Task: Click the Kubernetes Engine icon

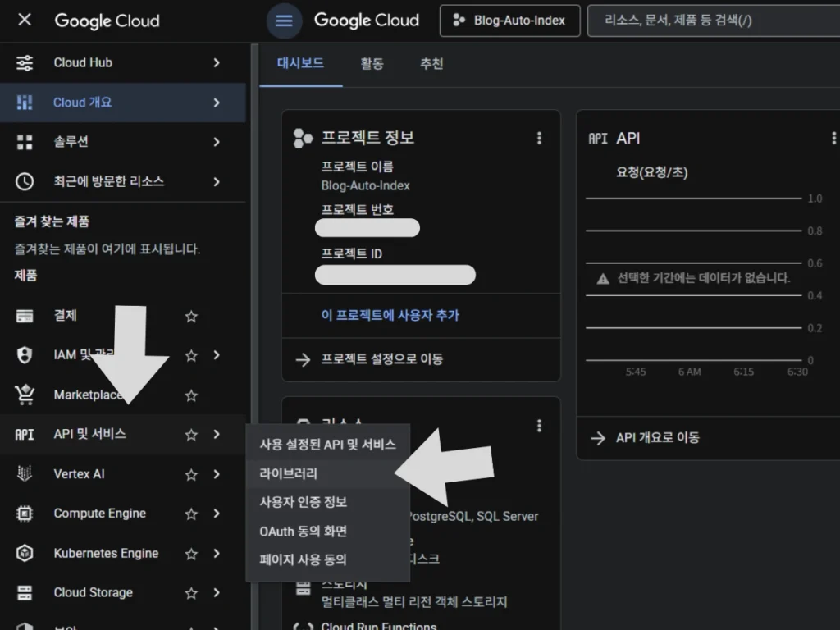Action: click(25, 553)
